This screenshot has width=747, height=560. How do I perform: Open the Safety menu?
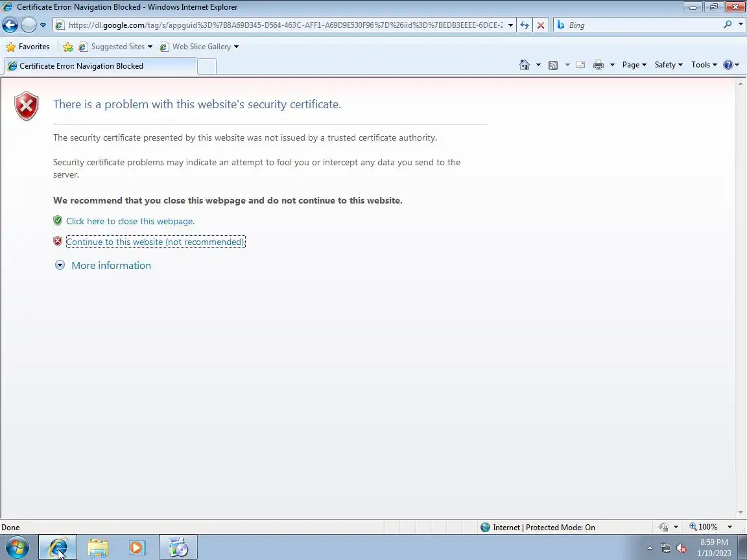(x=669, y=65)
